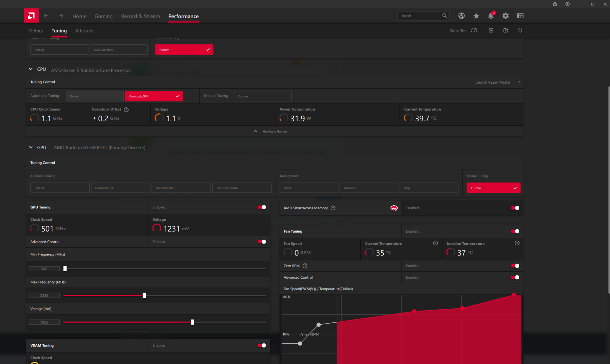
Task: Select Undervolt GPU preset
Action: [120, 188]
